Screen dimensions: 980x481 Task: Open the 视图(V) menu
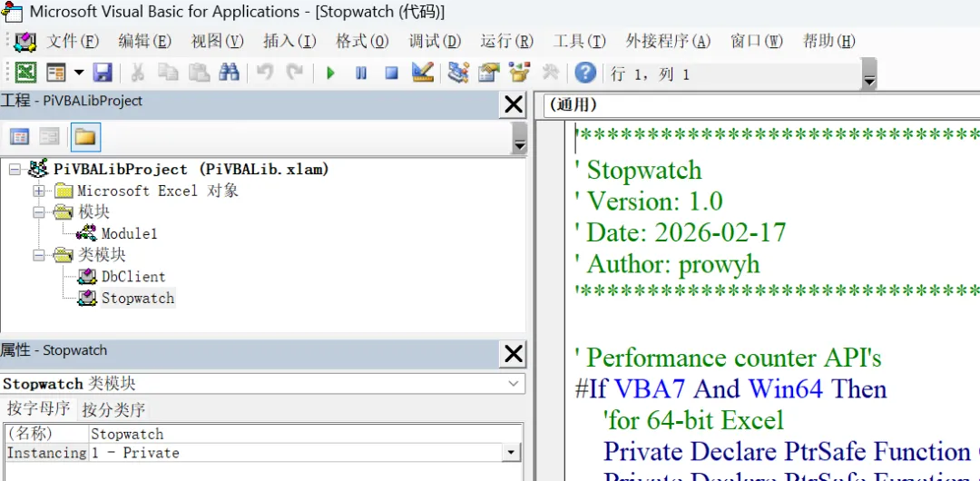coord(217,41)
